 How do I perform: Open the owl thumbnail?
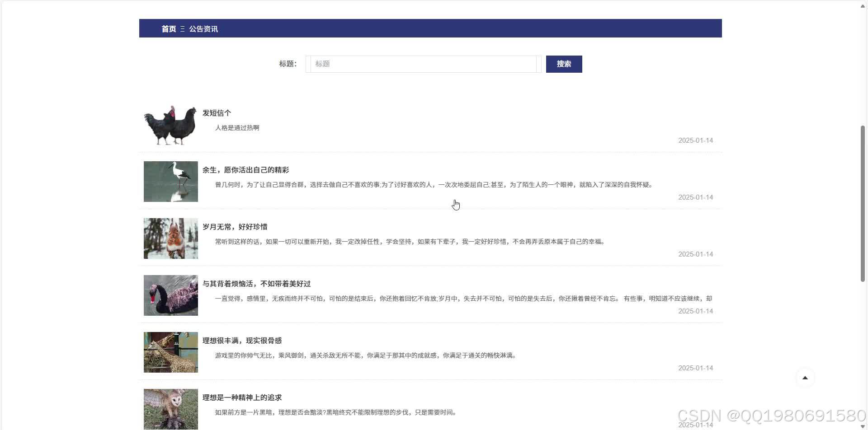(x=170, y=409)
